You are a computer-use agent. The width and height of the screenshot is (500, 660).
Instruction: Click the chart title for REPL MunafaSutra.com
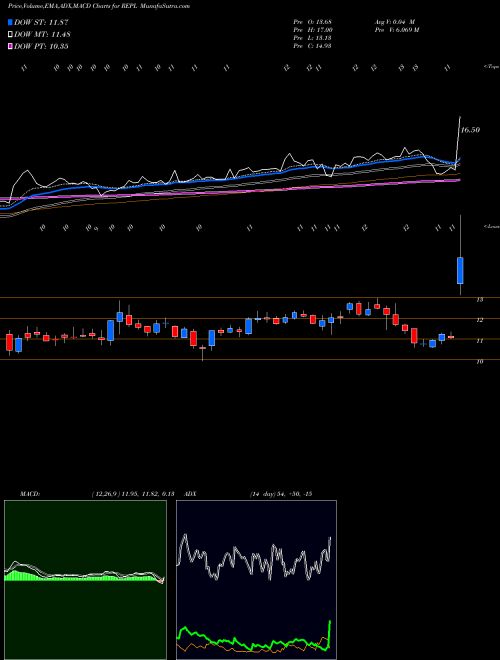click(x=98, y=6)
